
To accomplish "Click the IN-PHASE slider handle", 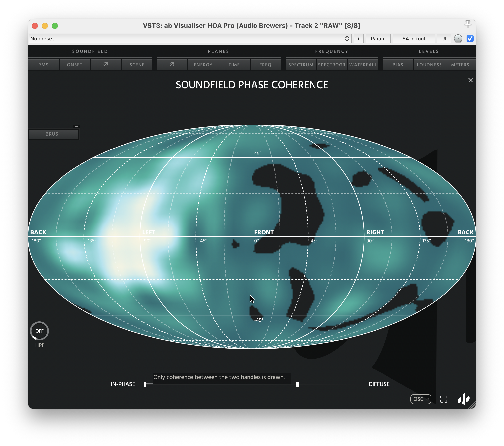I will point(145,384).
